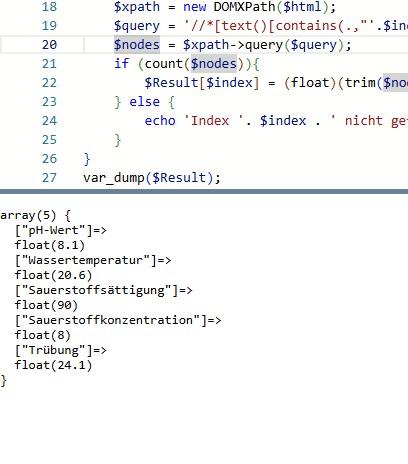Click the 'Index ' string on line 24

tap(214, 121)
